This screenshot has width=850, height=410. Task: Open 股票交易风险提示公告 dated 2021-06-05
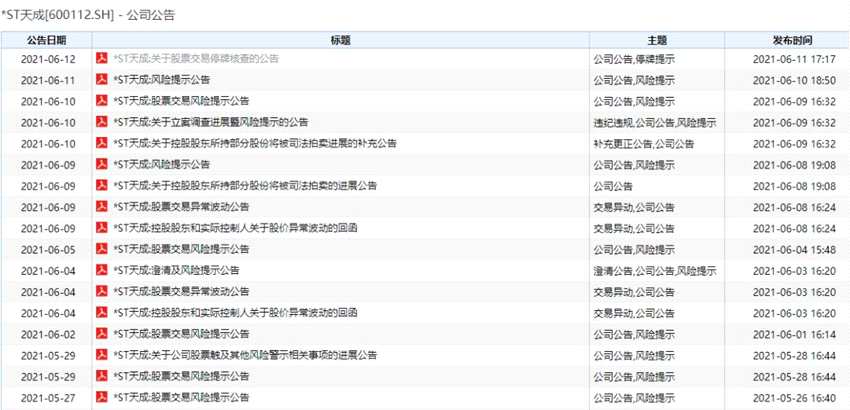pos(181,249)
